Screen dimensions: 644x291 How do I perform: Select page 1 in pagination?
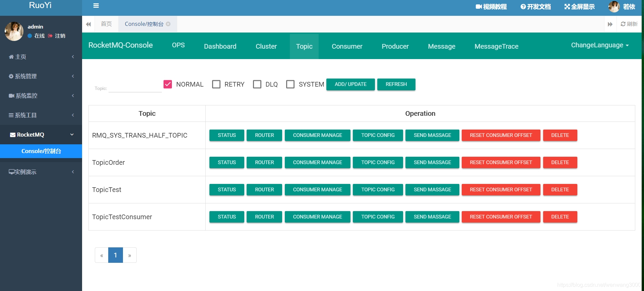click(116, 255)
